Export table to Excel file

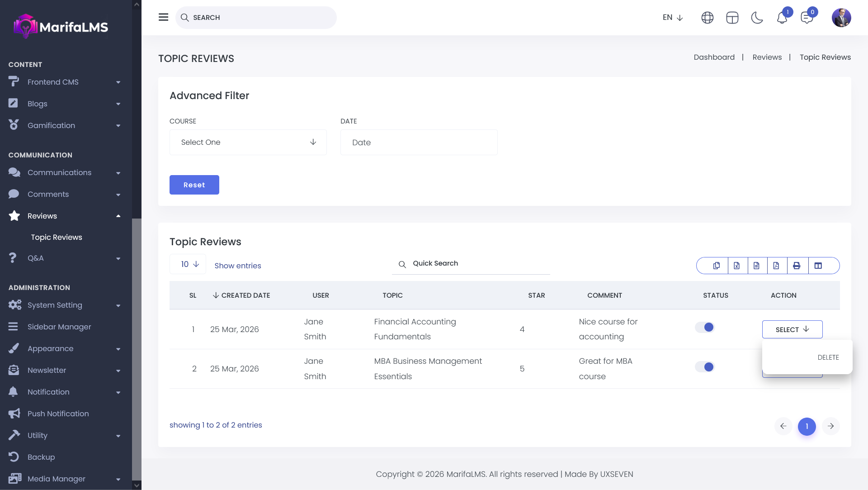[737, 266]
